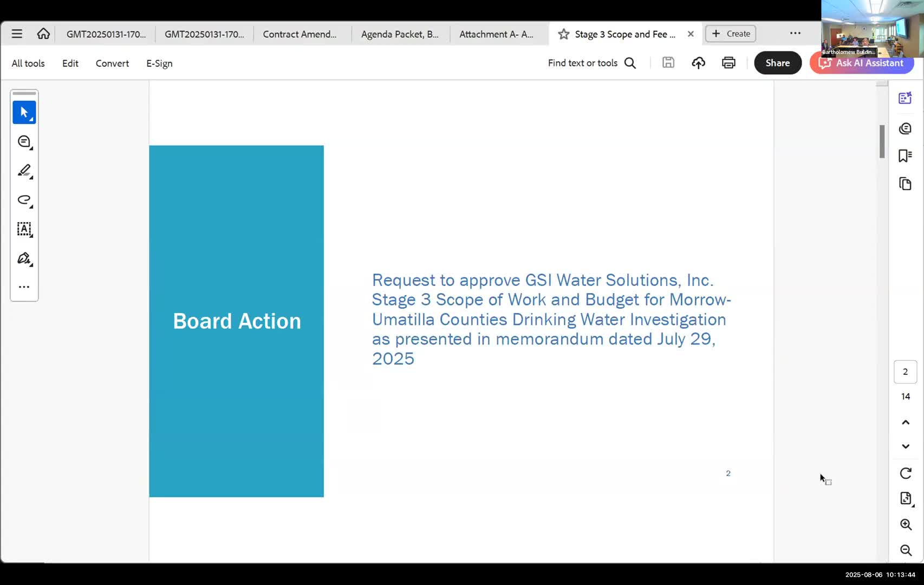Click Find text or tools search
924x585 pixels.
pos(591,63)
